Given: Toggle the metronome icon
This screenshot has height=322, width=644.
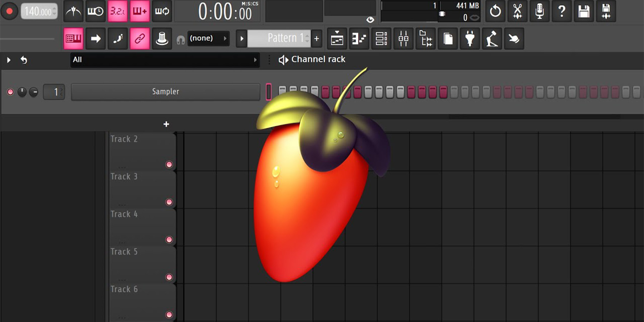Looking at the screenshot, I should 73,11.
